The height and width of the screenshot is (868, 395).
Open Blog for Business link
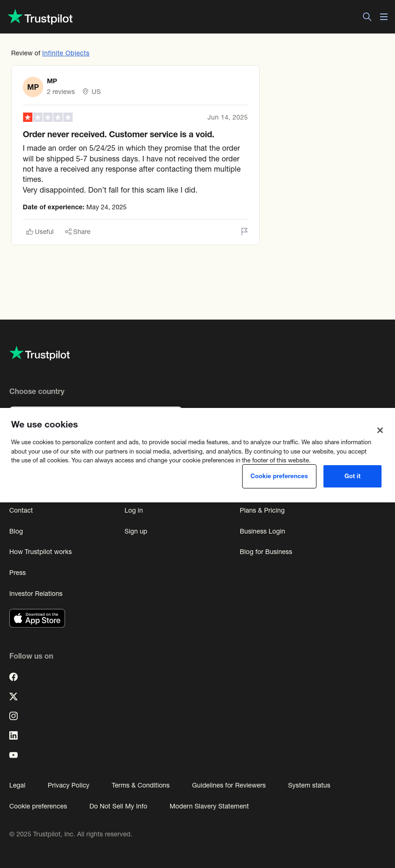pyautogui.click(x=266, y=552)
